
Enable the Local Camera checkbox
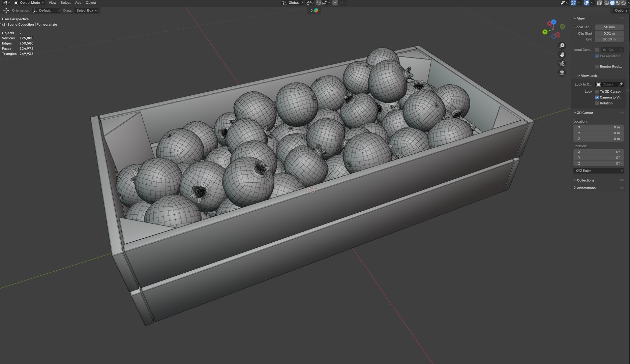tap(597, 50)
